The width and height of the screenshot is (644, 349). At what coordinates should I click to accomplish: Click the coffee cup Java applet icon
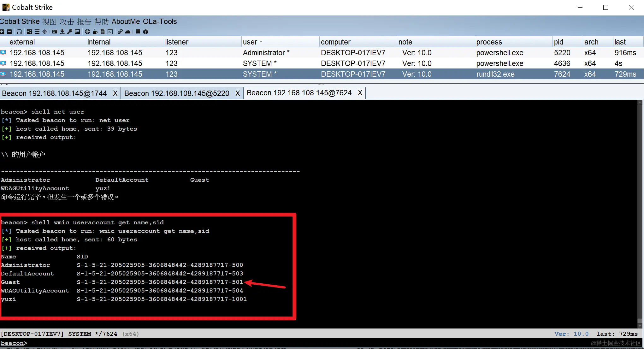[95, 32]
